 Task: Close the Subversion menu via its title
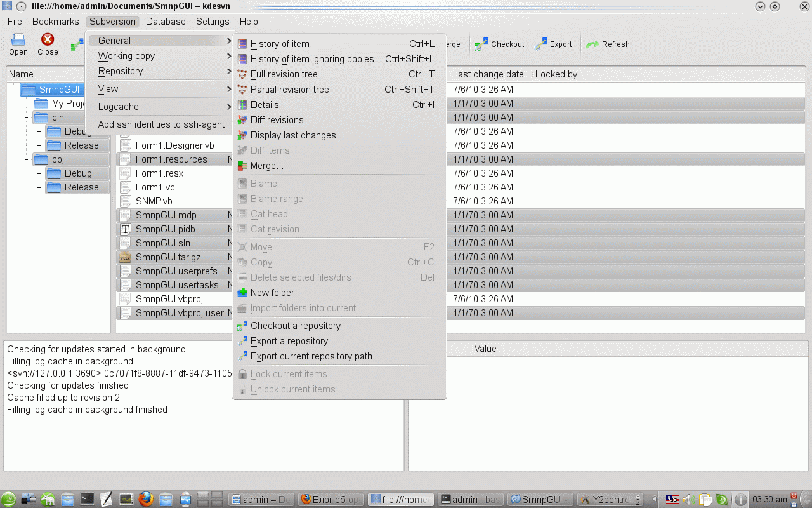click(112, 22)
